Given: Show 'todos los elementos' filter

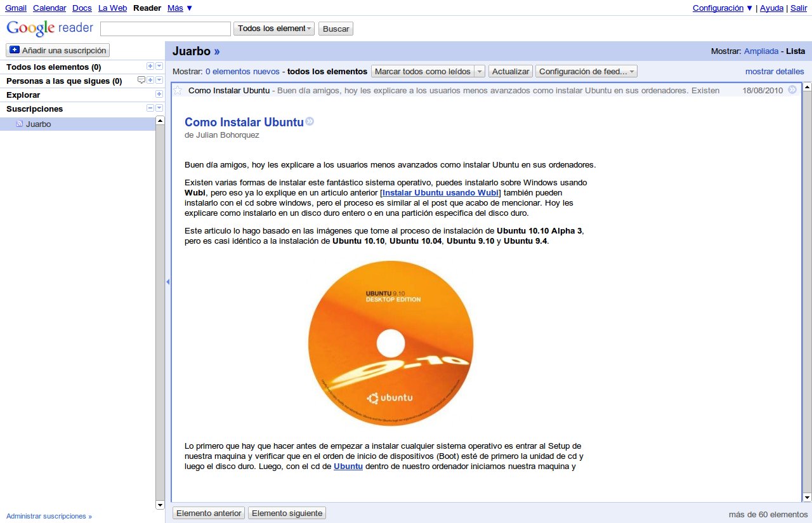Looking at the screenshot, I should [x=327, y=72].
